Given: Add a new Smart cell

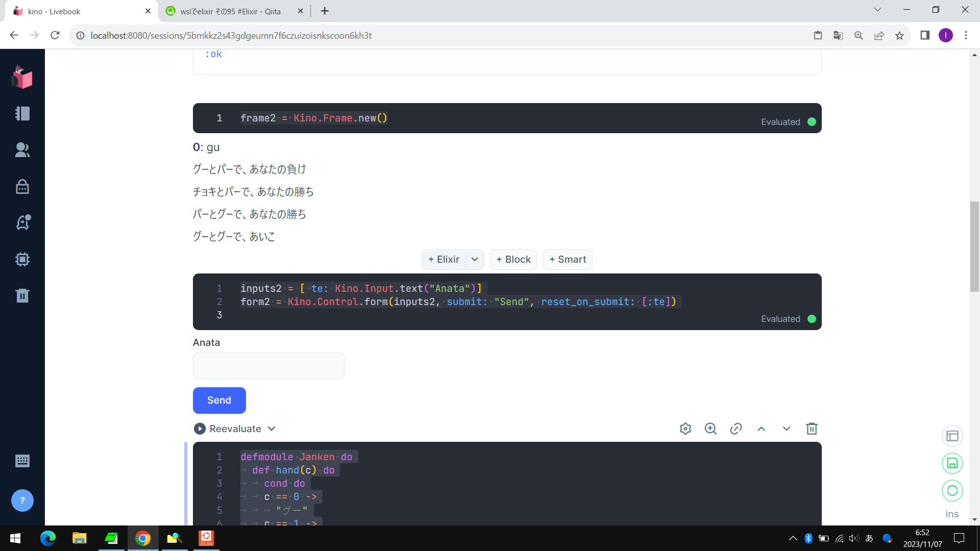Looking at the screenshot, I should 567,259.
